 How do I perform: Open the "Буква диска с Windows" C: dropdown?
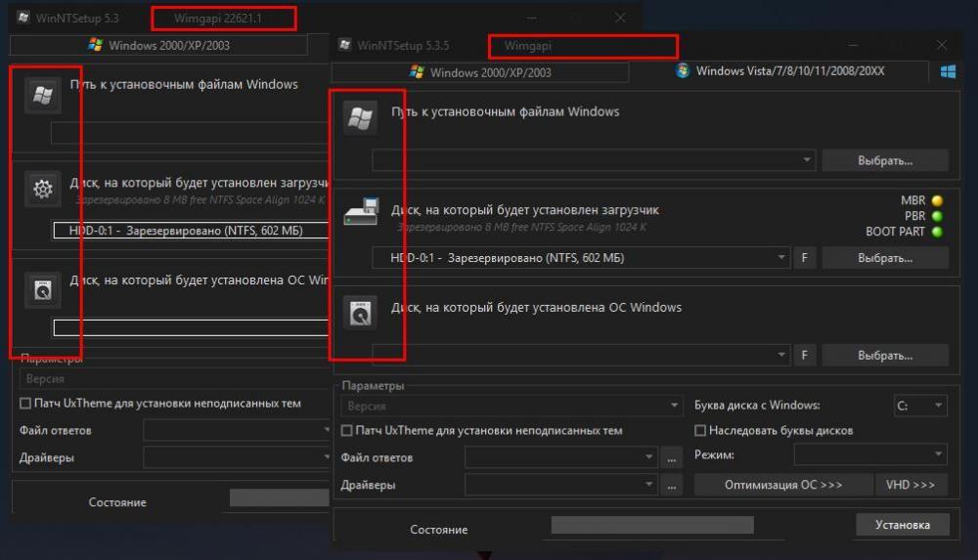(x=919, y=406)
